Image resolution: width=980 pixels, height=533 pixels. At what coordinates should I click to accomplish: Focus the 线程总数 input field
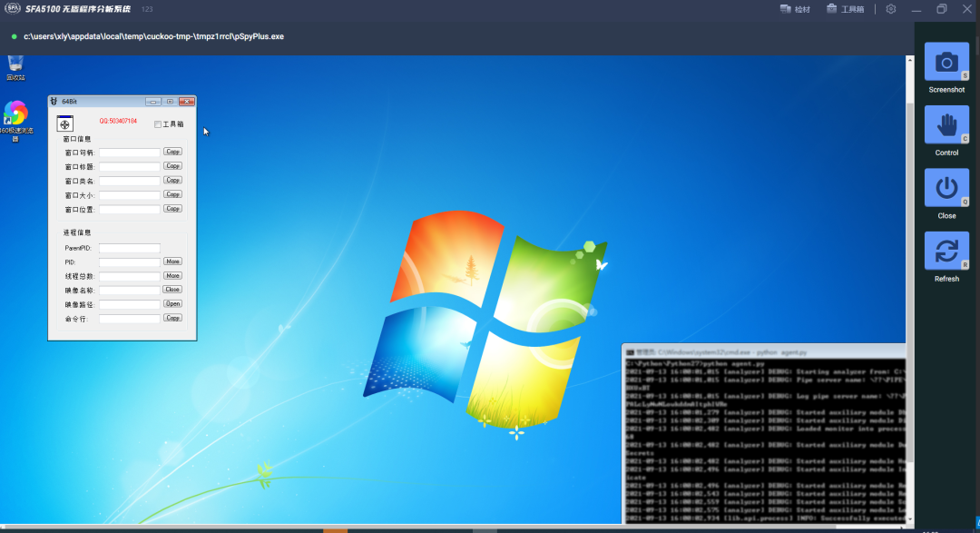pyautogui.click(x=130, y=276)
